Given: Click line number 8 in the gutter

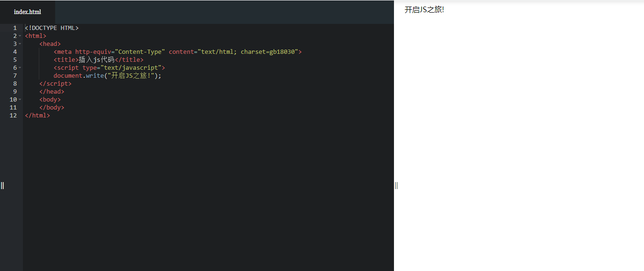Looking at the screenshot, I should [x=15, y=84].
